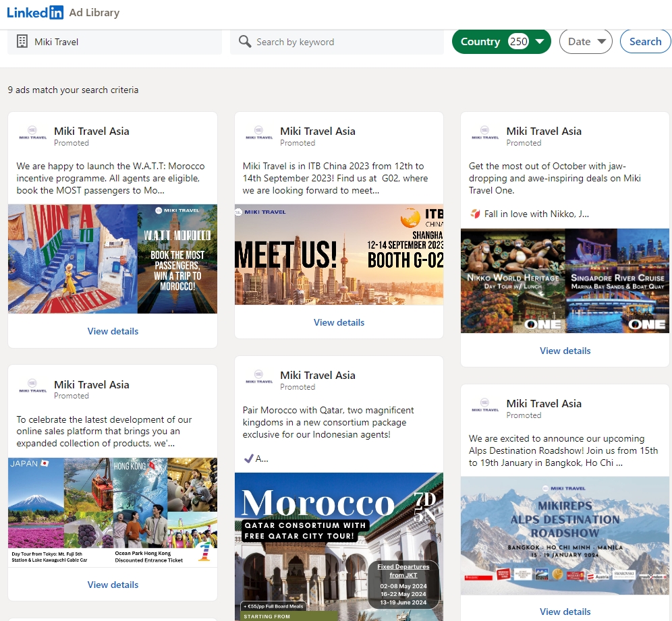
Task: Click the Ad Library heading text
Action: (x=94, y=12)
